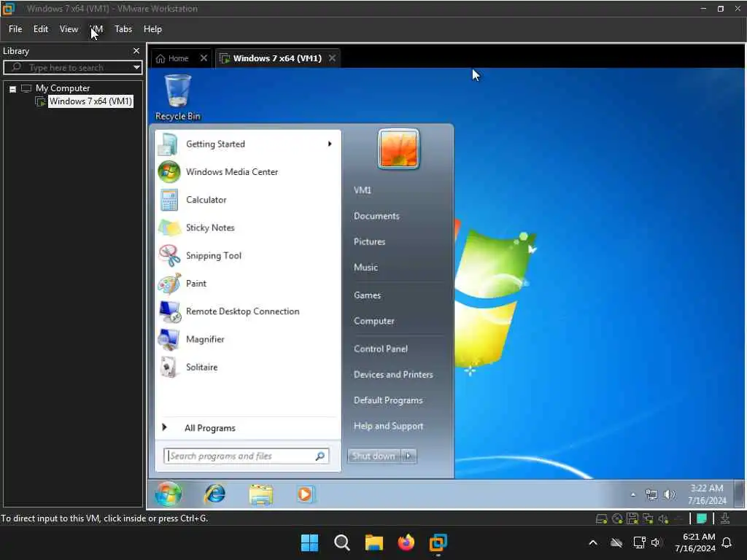Close the Home tab
747x560 pixels.
tap(204, 58)
